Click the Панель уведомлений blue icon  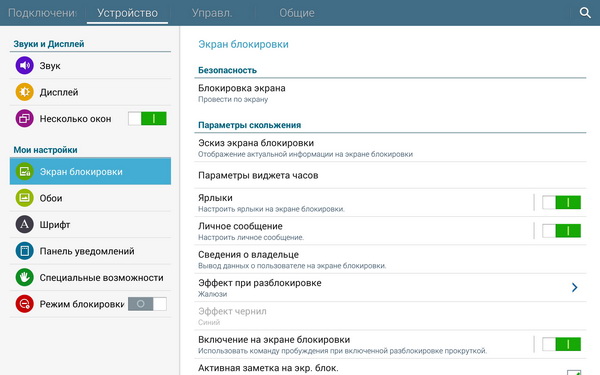tap(24, 251)
